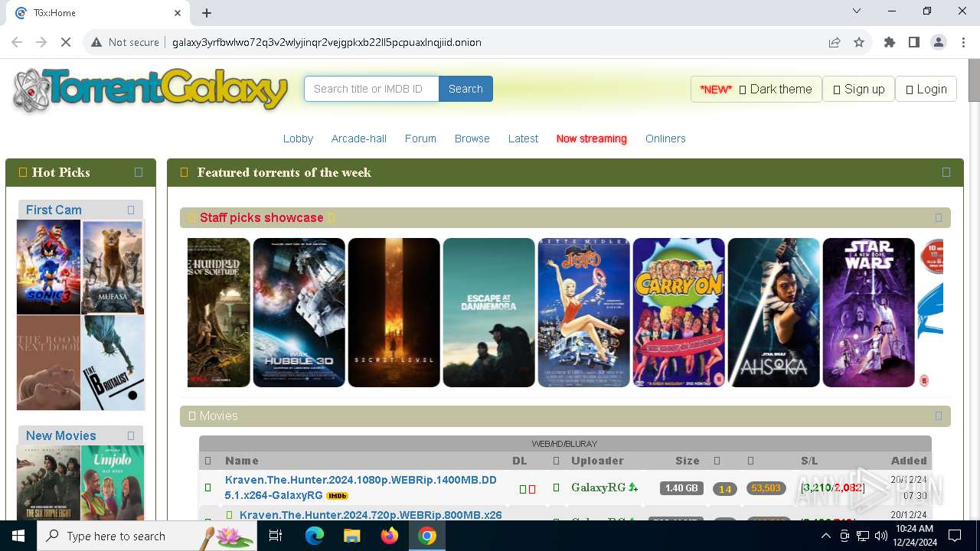Open File Explorer from the taskbar
The height and width of the screenshot is (551, 980).
tap(351, 536)
